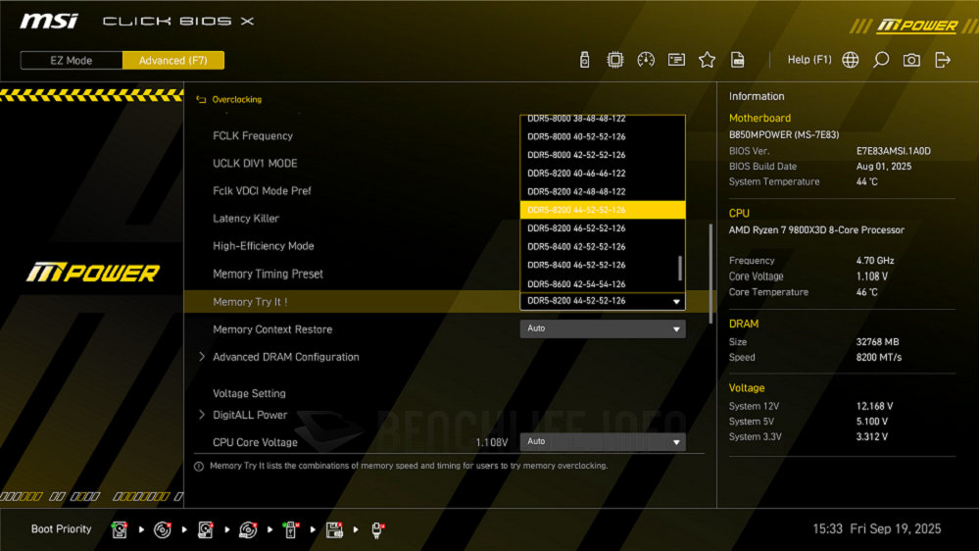Open the search magnifier icon

coord(881,60)
